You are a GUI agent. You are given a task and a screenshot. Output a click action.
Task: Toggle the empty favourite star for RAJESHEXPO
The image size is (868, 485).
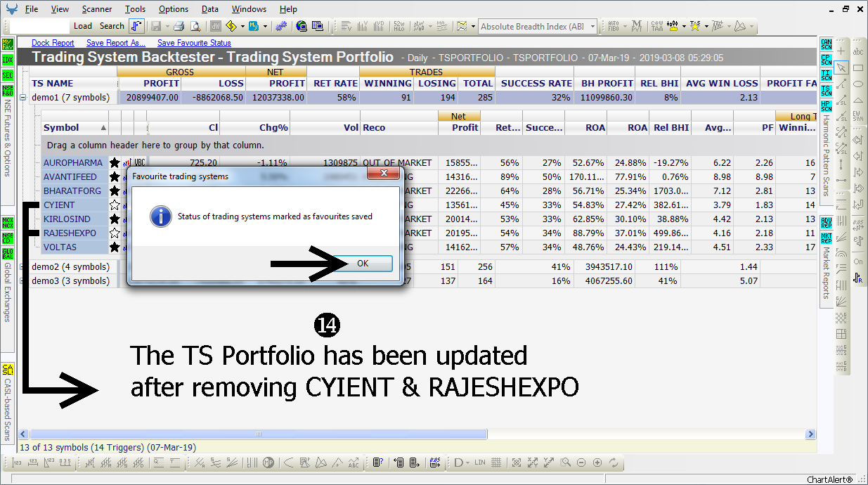115,233
